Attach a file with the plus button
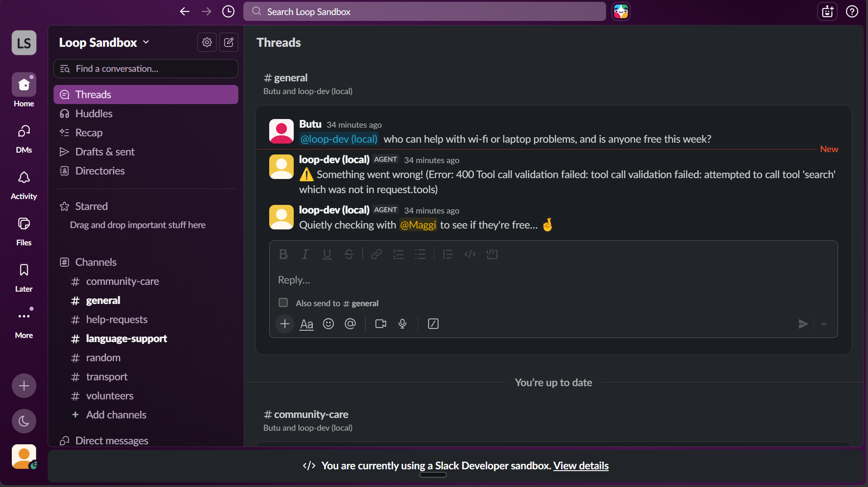 [285, 324]
